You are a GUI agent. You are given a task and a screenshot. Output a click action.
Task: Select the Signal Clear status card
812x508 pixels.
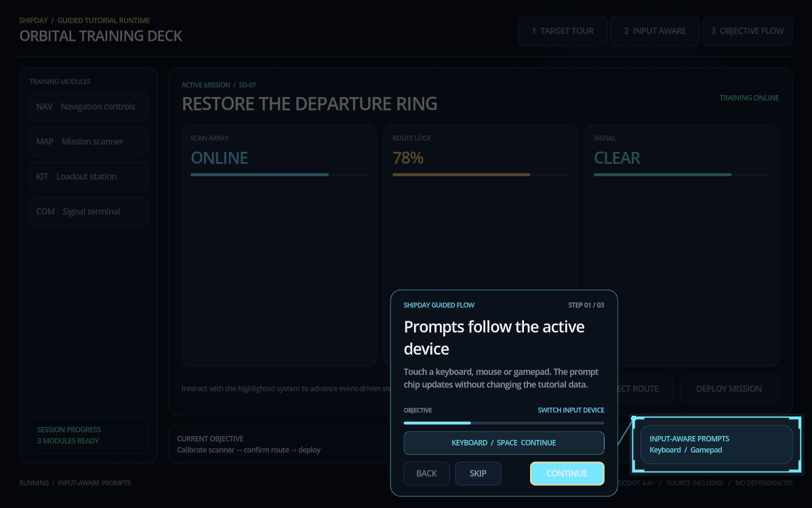682,246
